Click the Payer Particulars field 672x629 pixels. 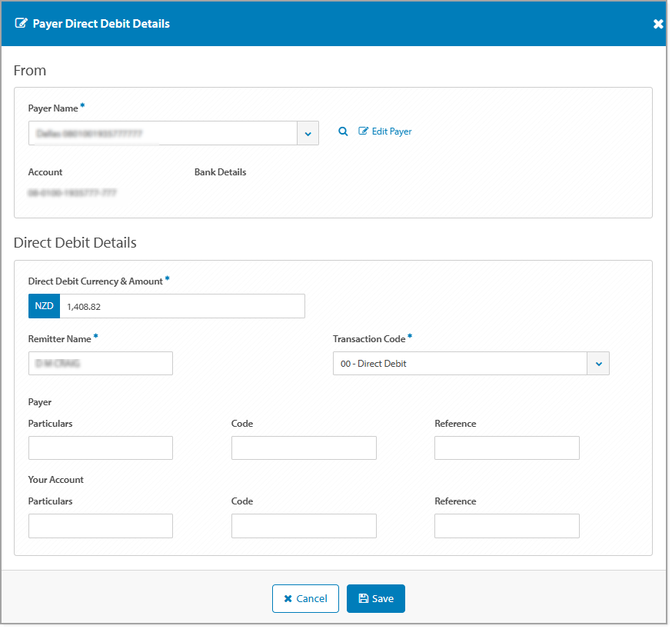tap(100, 448)
